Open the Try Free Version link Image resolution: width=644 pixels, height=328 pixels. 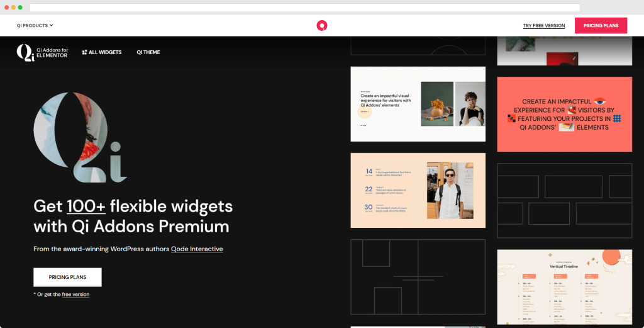[544, 25]
